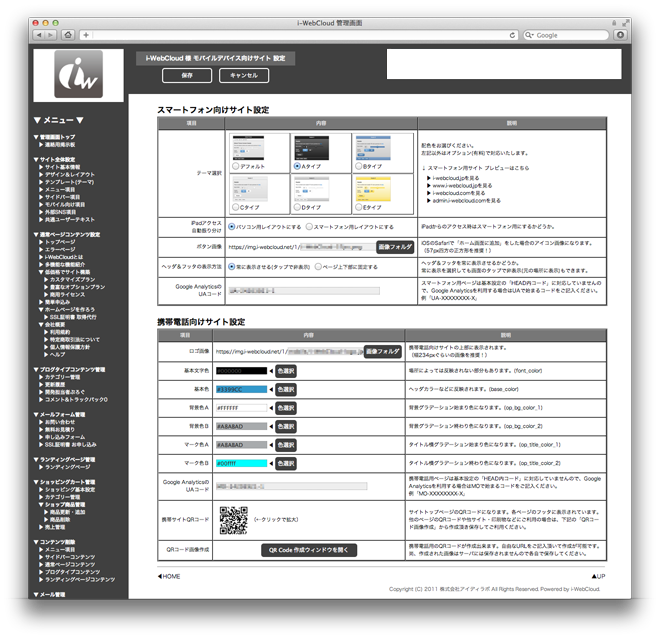
Task: Click the browser address bar
Action: 300,35
